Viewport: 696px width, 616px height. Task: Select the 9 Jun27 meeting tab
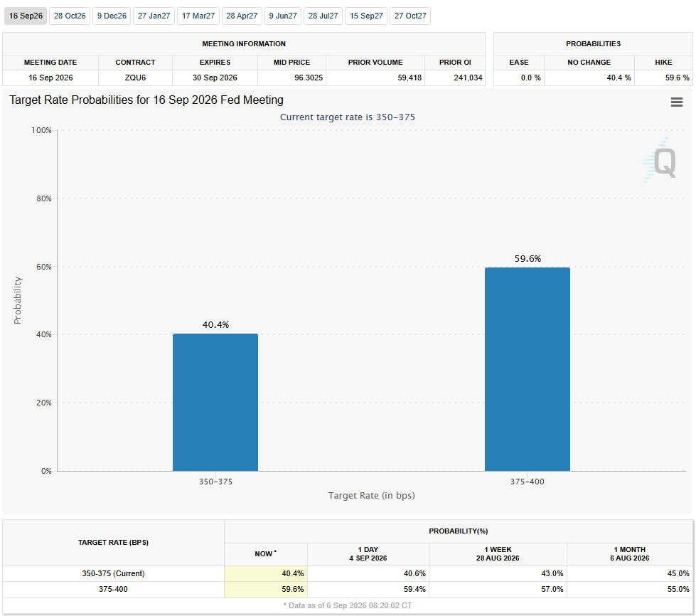[283, 16]
